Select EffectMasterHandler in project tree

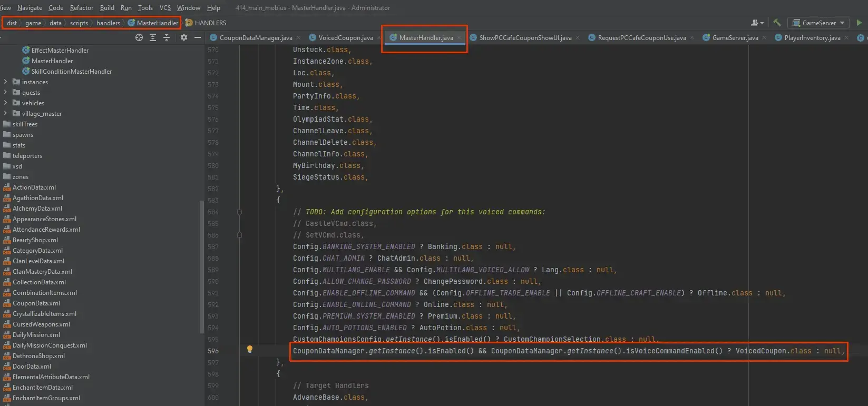point(60,50)
